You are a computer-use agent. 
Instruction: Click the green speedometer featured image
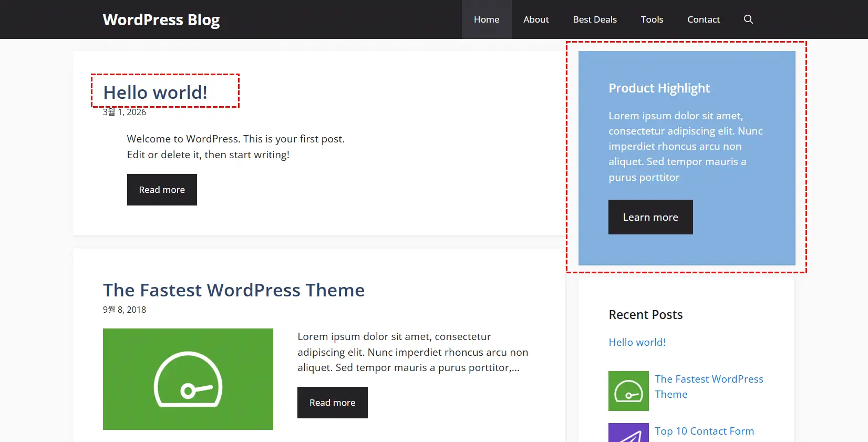coord(188,379)
